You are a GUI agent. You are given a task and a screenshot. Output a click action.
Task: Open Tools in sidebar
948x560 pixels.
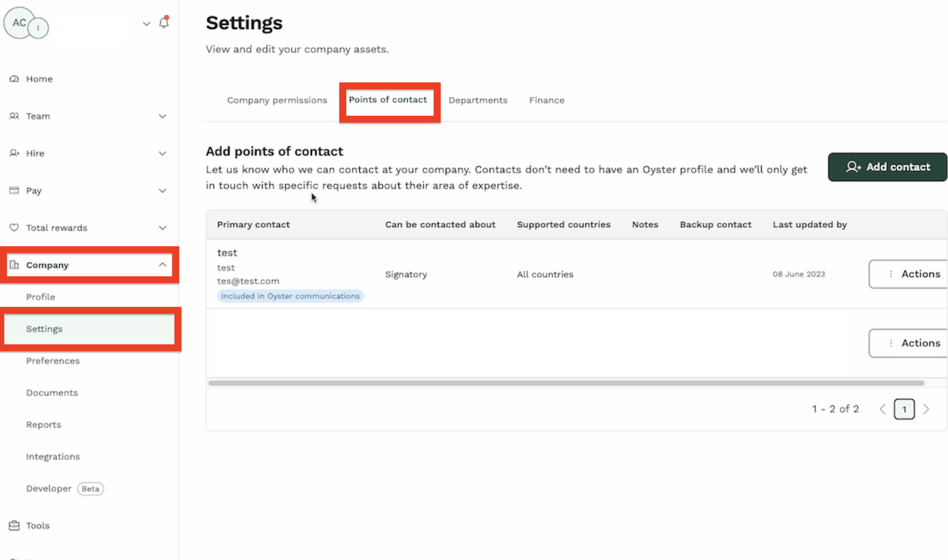tap(38, 526)
